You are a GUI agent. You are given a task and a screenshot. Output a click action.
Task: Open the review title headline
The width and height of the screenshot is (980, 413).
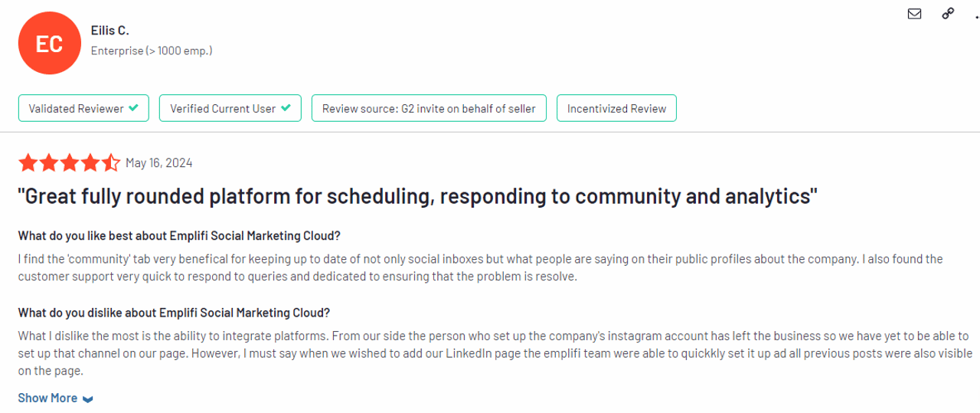pyautogui.click(x=417, y=197)
